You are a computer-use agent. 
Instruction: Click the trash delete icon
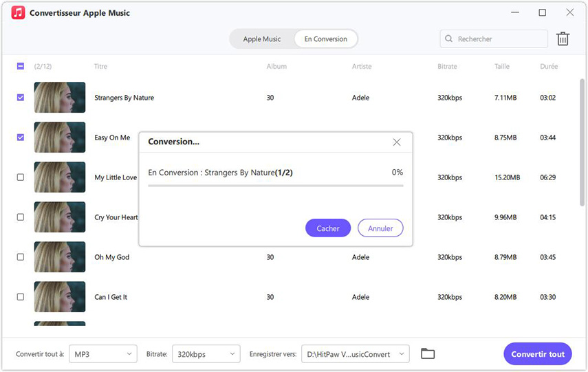tap(563, 39)
